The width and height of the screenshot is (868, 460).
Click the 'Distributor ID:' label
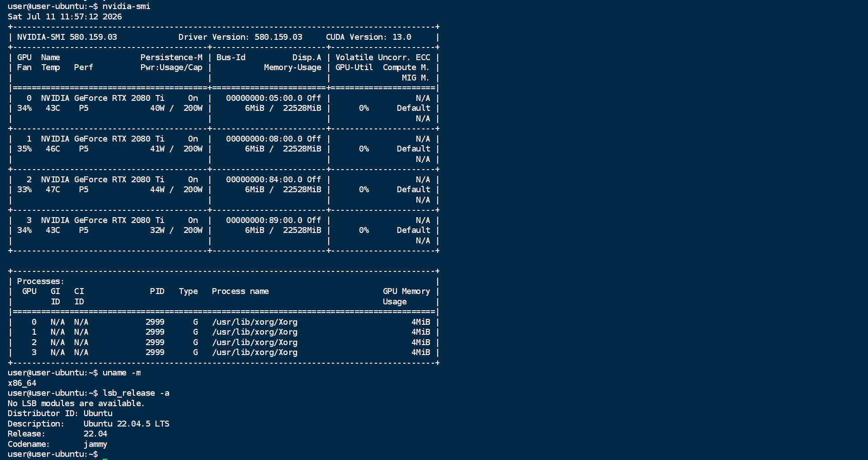(x=43, y=413)
